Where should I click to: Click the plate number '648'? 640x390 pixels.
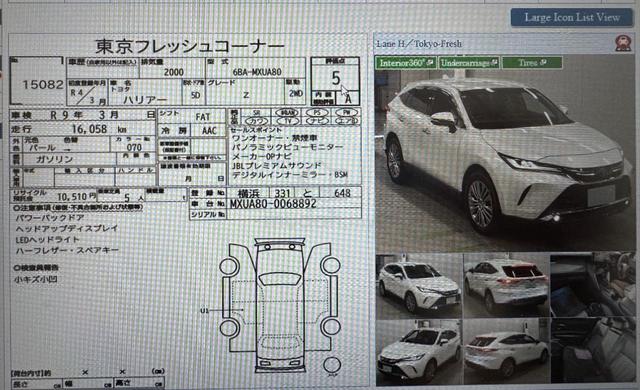click(x=342, y=193)
